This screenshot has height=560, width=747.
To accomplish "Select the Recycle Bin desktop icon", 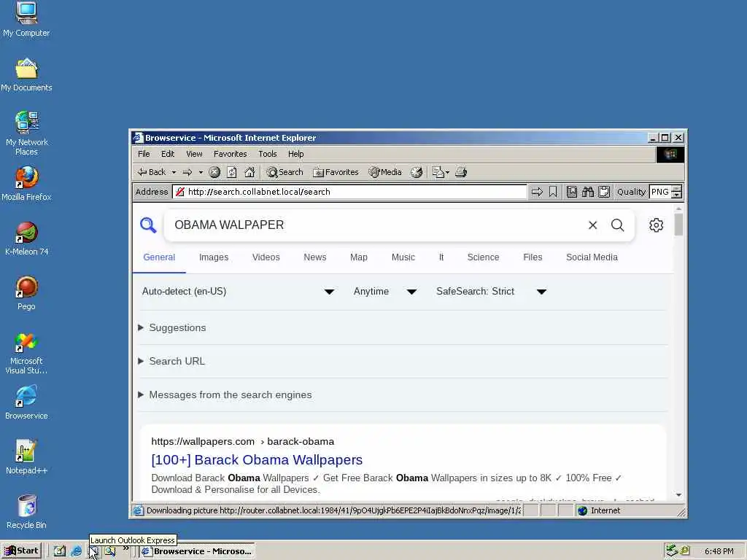I will [x=26, y=512].
